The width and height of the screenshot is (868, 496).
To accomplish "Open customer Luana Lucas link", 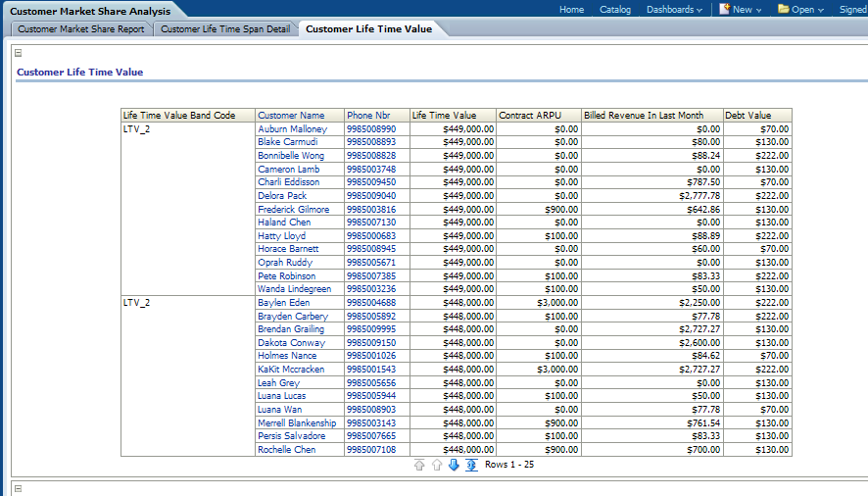I will (x=281, y=396).
